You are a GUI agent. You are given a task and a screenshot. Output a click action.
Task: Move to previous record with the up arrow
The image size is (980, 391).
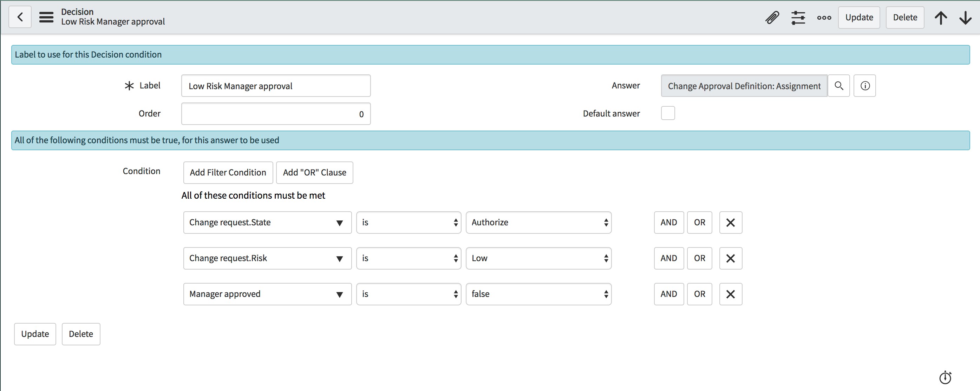pos(941,17)
